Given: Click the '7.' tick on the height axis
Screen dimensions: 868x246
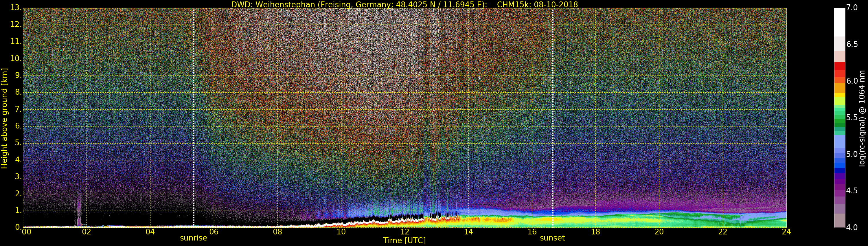Looking at the screenshot, I should 18,109.
